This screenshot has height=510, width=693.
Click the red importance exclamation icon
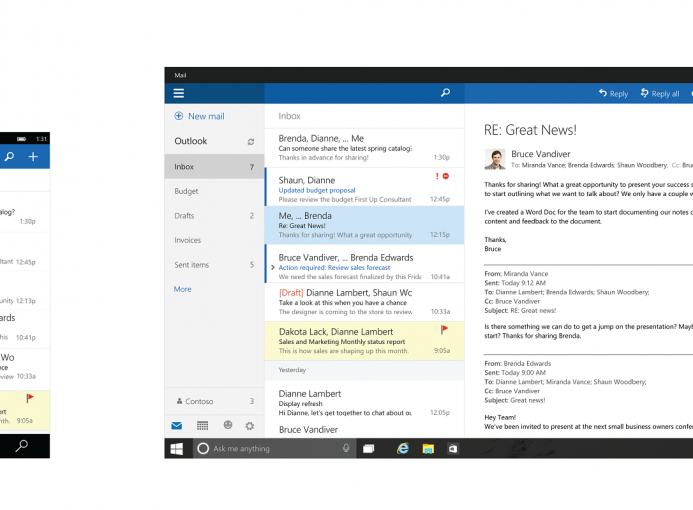click(437, 176)
